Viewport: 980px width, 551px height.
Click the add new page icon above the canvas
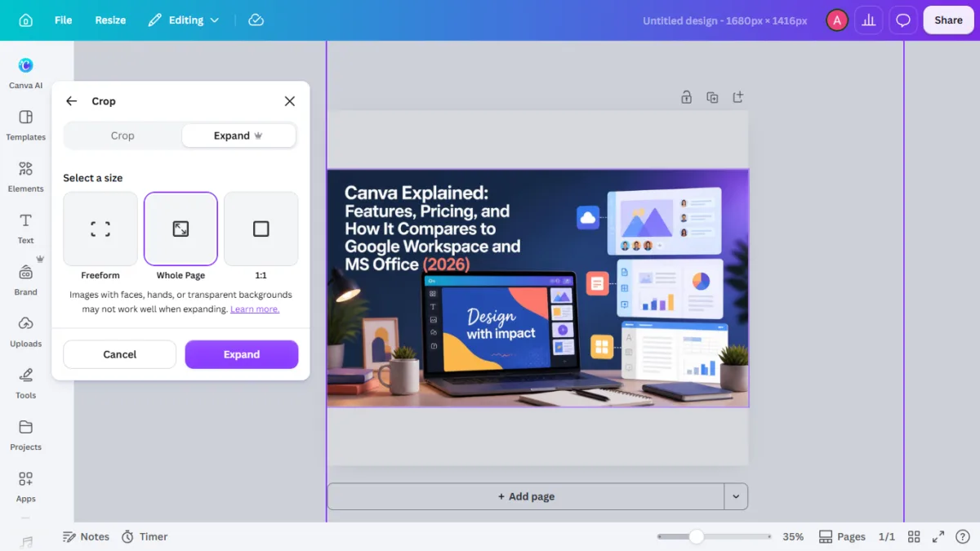[x=737, y=97]
